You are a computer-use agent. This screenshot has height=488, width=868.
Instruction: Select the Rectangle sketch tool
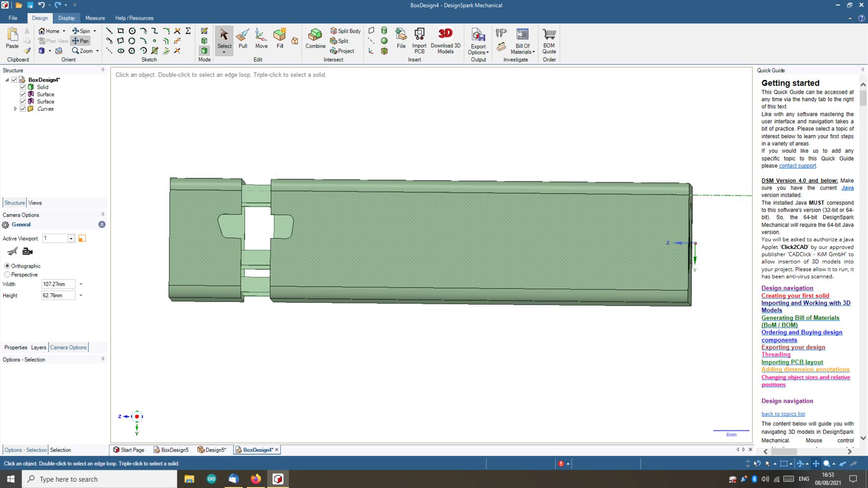coord(121,31)
